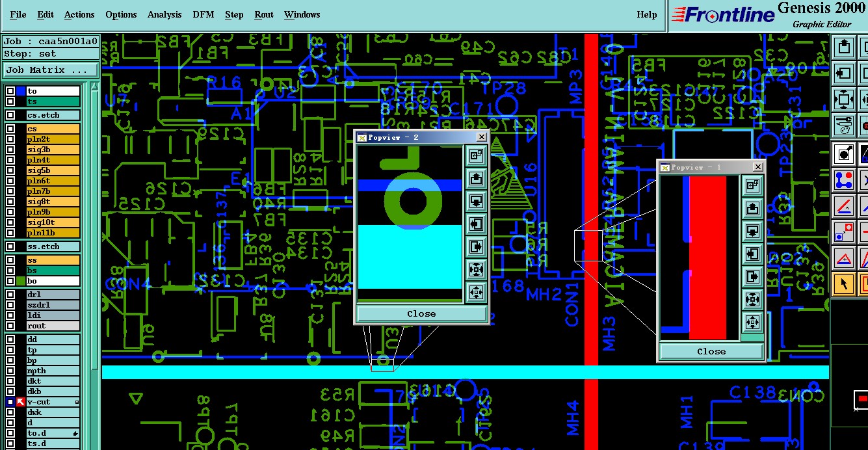Screen dimensions: 868x450
Task: Pan down in Popview 1
Action: point(753,231)
